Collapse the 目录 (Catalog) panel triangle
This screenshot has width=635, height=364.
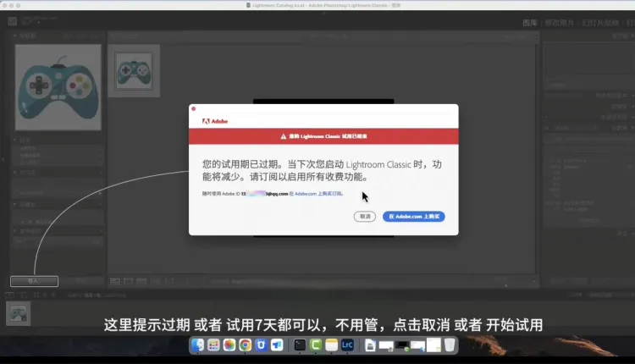(15, 140)
